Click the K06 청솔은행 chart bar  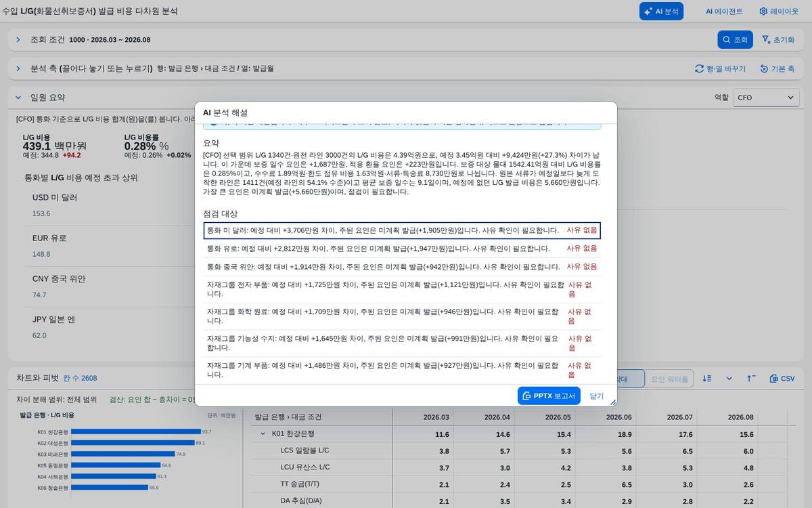[110, 487]
